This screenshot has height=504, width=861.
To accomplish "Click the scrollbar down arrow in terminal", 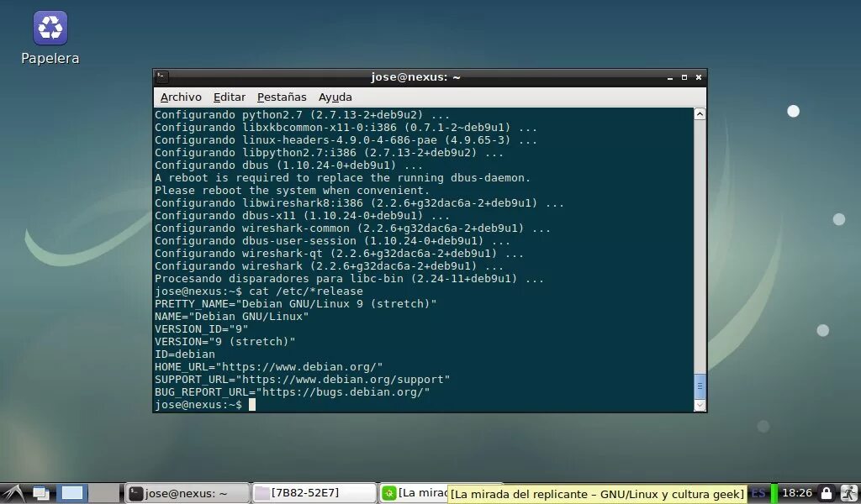I will [x=700, y=405].
